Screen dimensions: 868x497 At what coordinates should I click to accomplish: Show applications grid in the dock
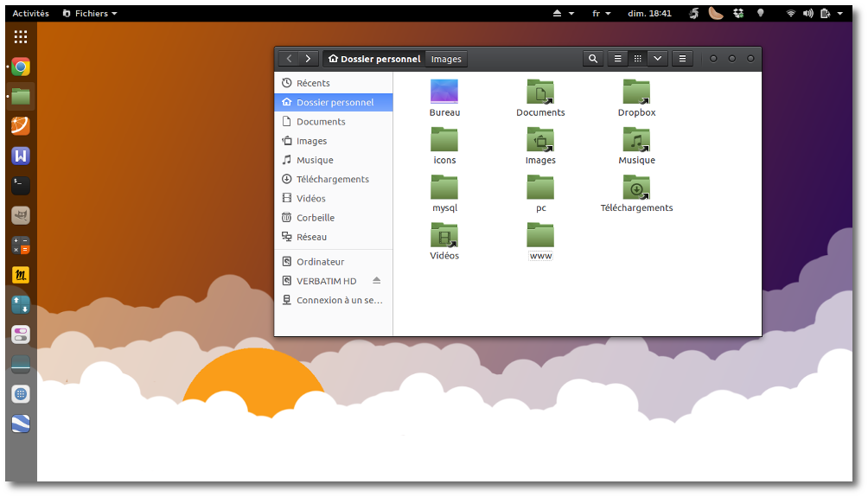21,36
